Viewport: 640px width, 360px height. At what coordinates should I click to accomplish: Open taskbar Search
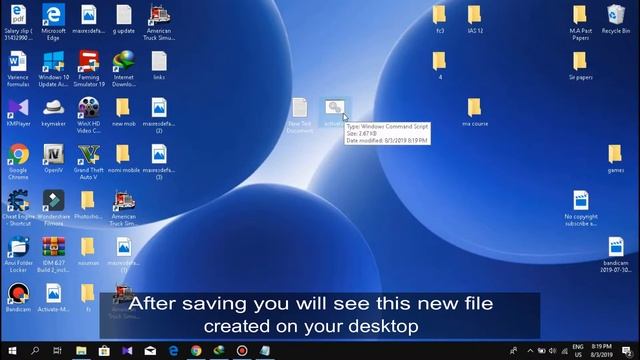pyautogui.click(x=35, y=351)
